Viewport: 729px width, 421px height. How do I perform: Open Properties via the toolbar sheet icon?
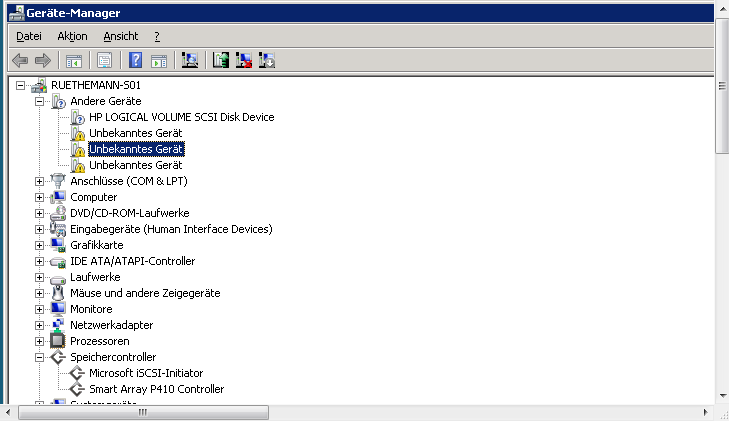click(105, 60)
